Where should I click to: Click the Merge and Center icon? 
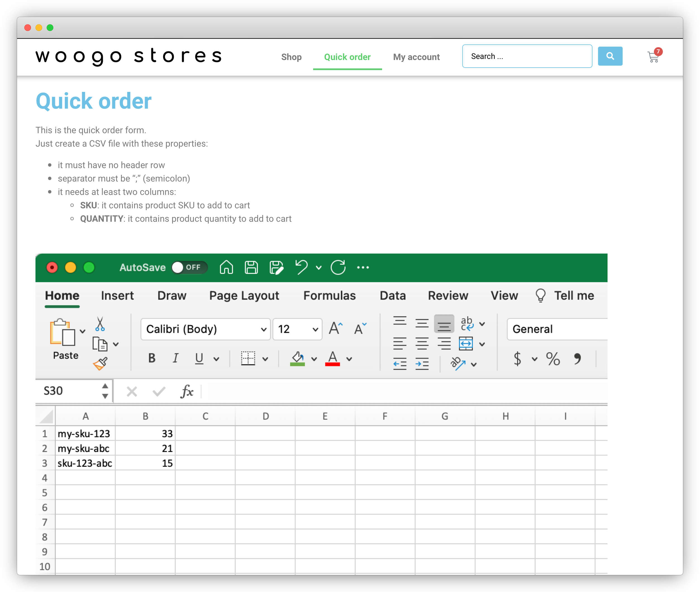pyautogui.click(x=466, y=344)
